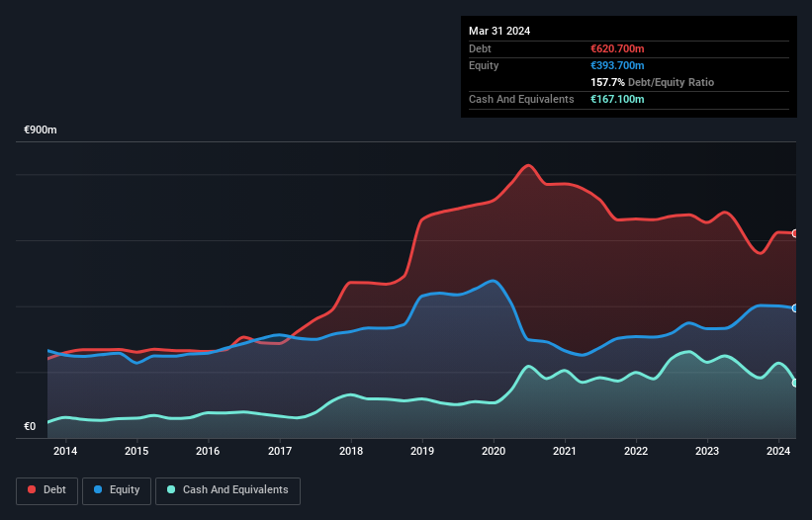Click the Debt label in tooltip
The width and height of the screenshot is (812, 520).
[480, 48]
